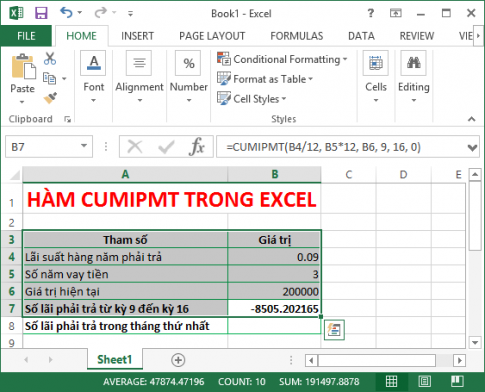Click the Paste clipboard icon
This screenshot has height=392, width=485.
[23, 67]
